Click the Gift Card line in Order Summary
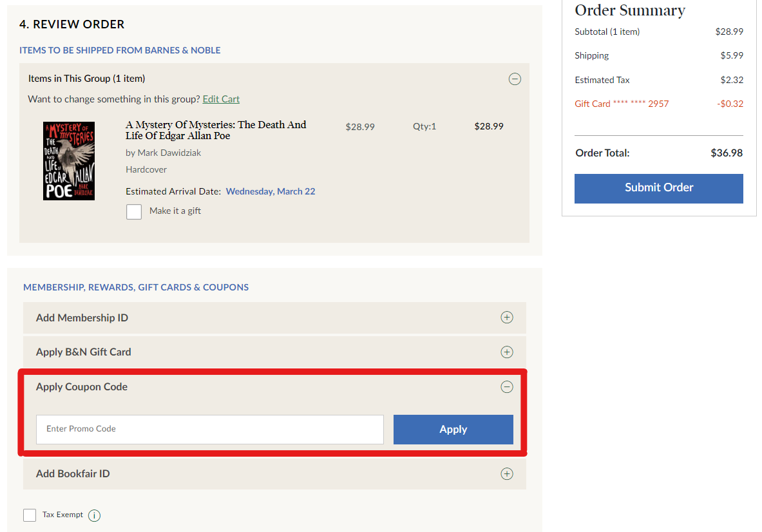Image resolution: width=762 pixels, height=532 pixels. 622,104
